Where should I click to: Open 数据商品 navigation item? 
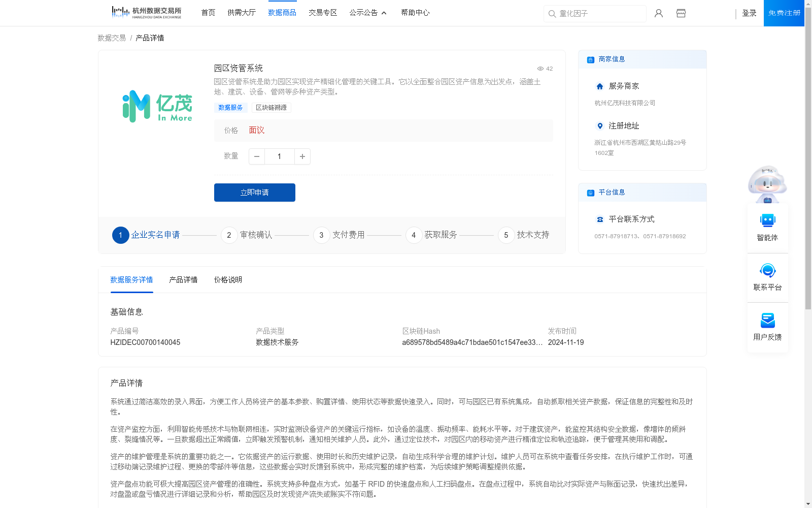click(282, 13)
